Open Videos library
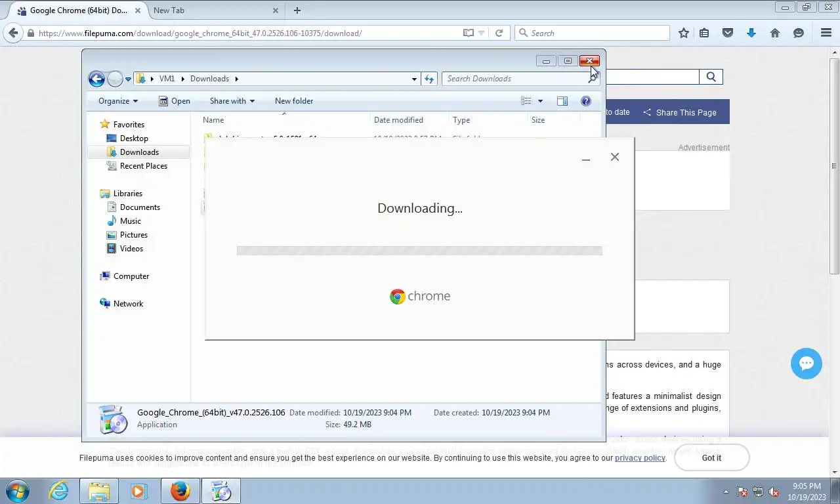The image size is (840, 504). click(x=131, y=249)
